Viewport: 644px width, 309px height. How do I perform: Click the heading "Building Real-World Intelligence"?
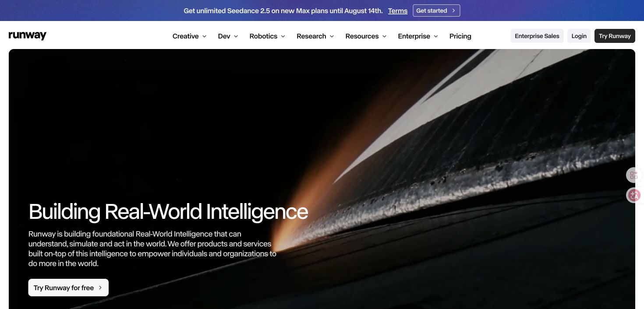[168, 211]
